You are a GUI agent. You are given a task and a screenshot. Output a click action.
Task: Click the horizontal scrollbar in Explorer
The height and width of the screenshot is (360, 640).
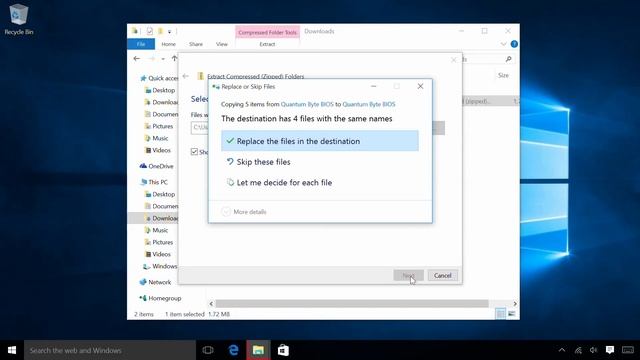coord(352,304)
